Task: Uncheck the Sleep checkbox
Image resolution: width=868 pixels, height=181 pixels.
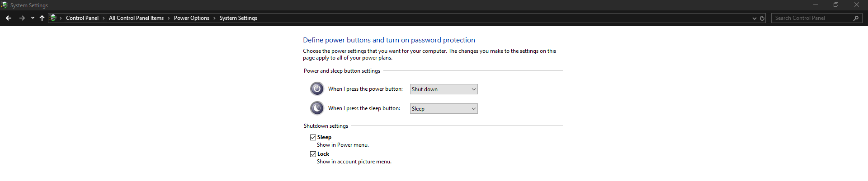Action: (x=313, y=137)
